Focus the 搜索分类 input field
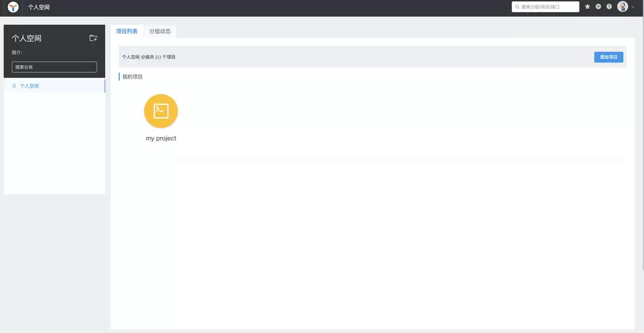This screenshot has height=333, width=644. point(54,67)
